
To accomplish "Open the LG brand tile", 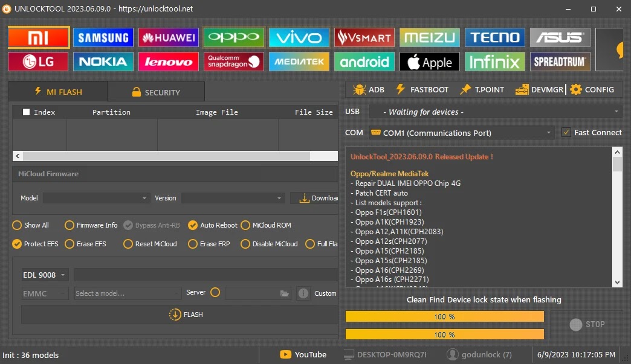I will [38, 62].
